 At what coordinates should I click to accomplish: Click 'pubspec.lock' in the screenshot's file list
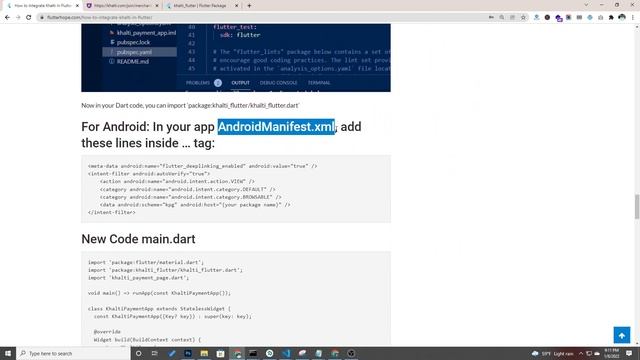(x=133, y=42)
